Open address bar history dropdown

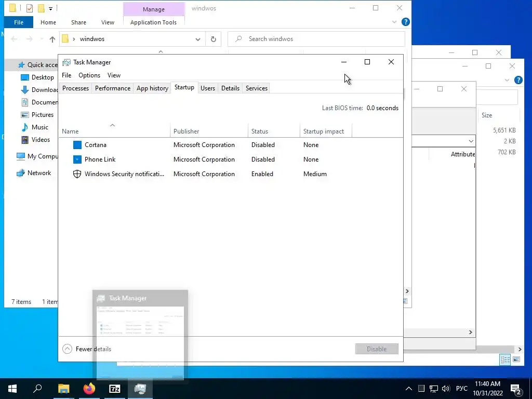point(198,39)
